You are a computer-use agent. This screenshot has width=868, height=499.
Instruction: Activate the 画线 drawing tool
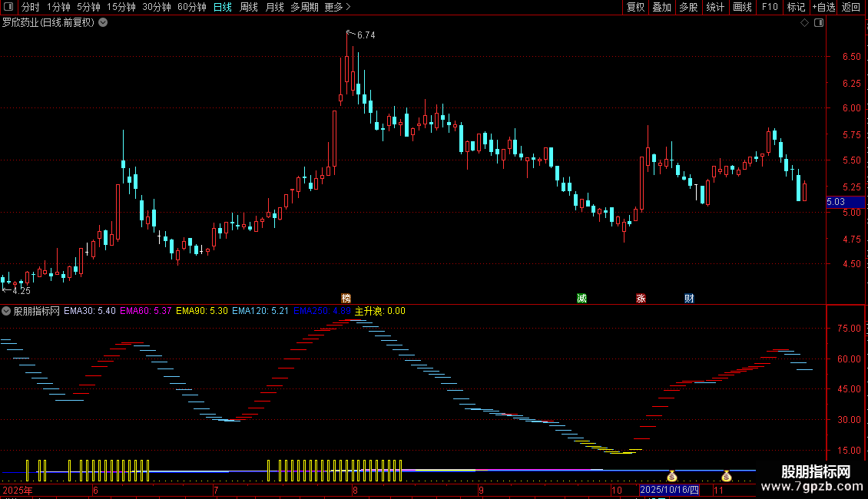[x=742, y=7]
